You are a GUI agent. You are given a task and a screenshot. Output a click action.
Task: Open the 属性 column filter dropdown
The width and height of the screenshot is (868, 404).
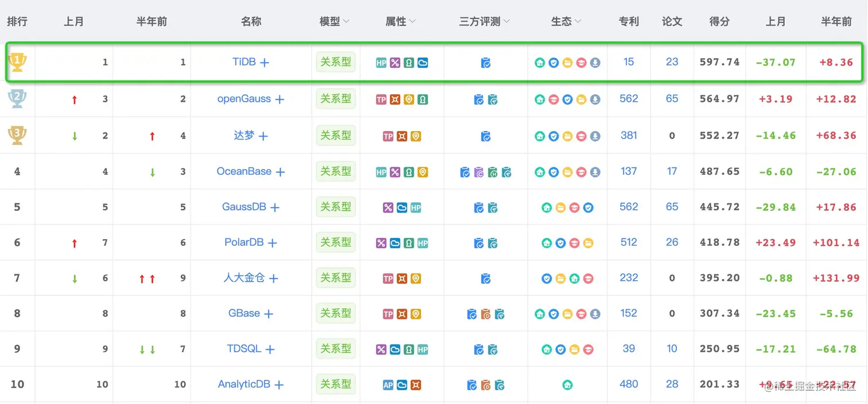click(412, 21)
